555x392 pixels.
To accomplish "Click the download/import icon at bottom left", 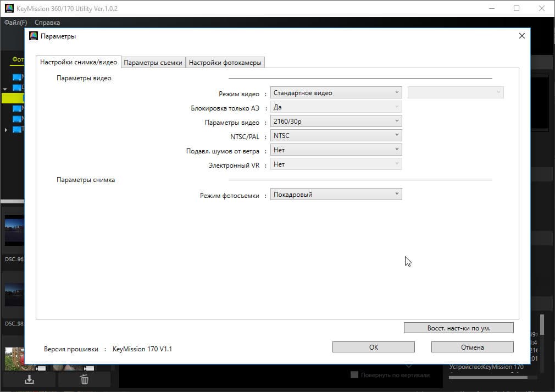I will (x=29, y=379).
